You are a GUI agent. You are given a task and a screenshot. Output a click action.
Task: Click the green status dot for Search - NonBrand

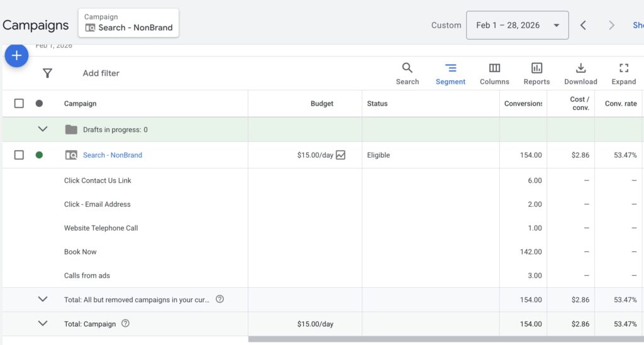(x=39, y=155)
